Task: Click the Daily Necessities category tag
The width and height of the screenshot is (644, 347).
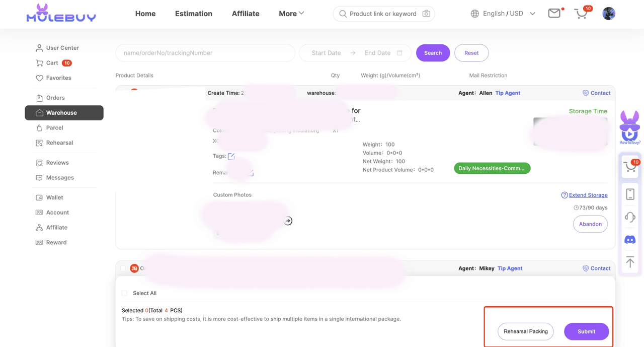Action: pos(492,168)
